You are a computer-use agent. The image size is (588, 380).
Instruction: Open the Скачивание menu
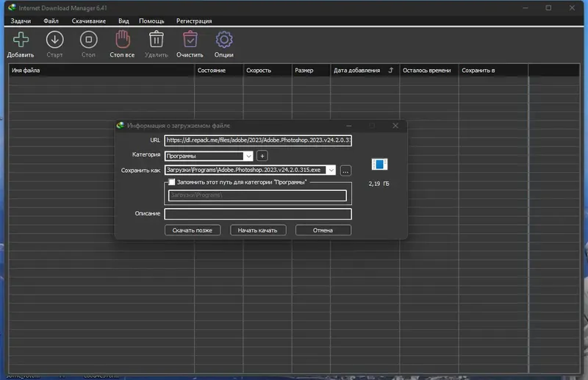(88, 21)
